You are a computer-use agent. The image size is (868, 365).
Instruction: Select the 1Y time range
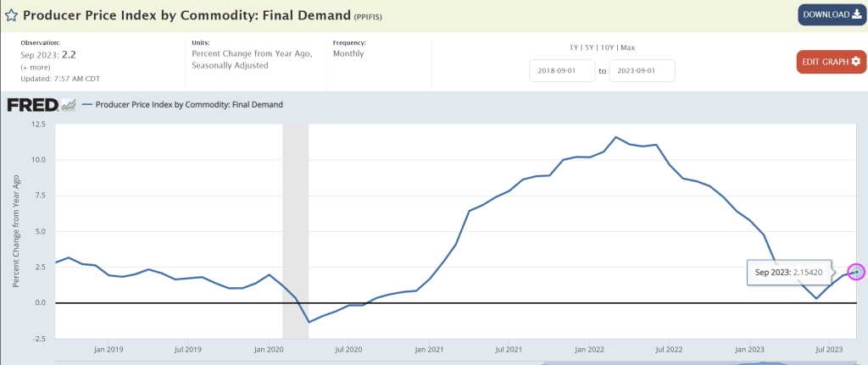(575, 47)
